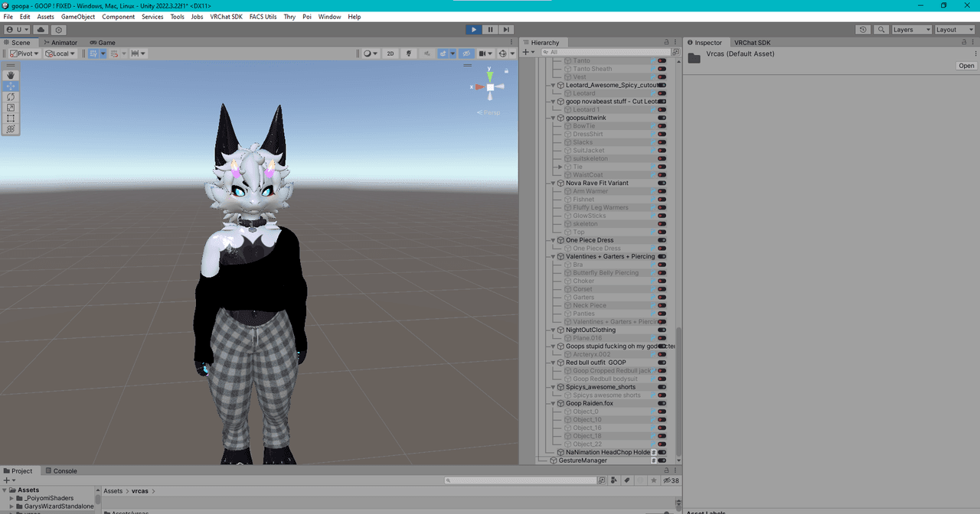Open the Layers dropdown

pos(911,30)
